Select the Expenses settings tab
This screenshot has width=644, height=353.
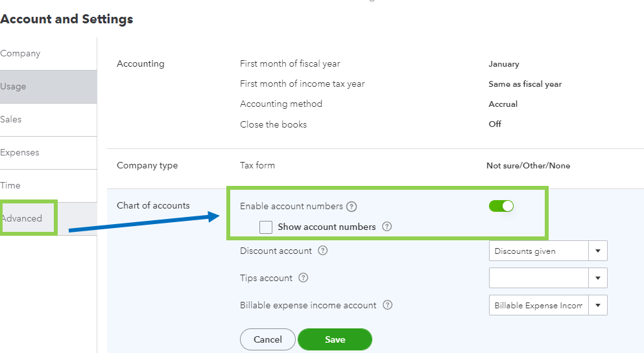[x=20, y=153]
